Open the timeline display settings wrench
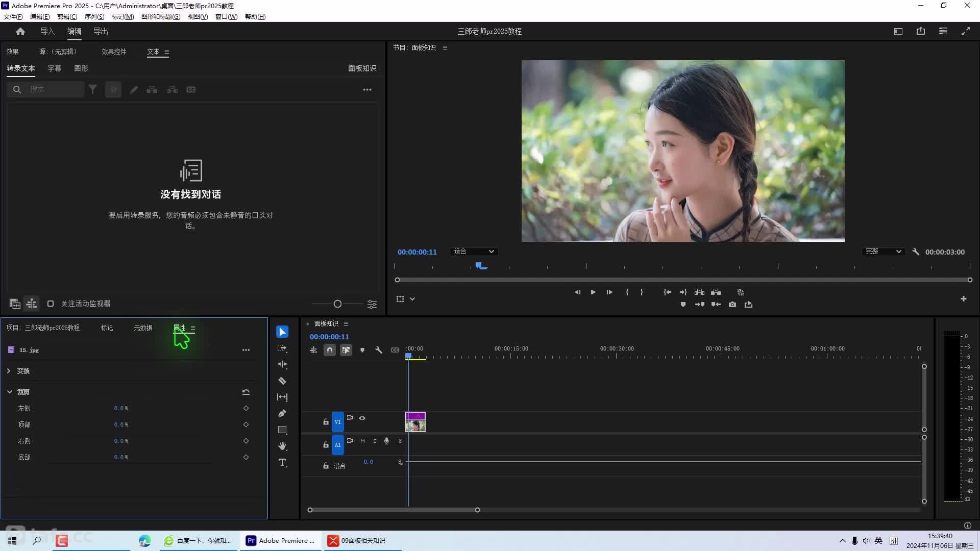The image size is (980, 551). tap(379, 350)
